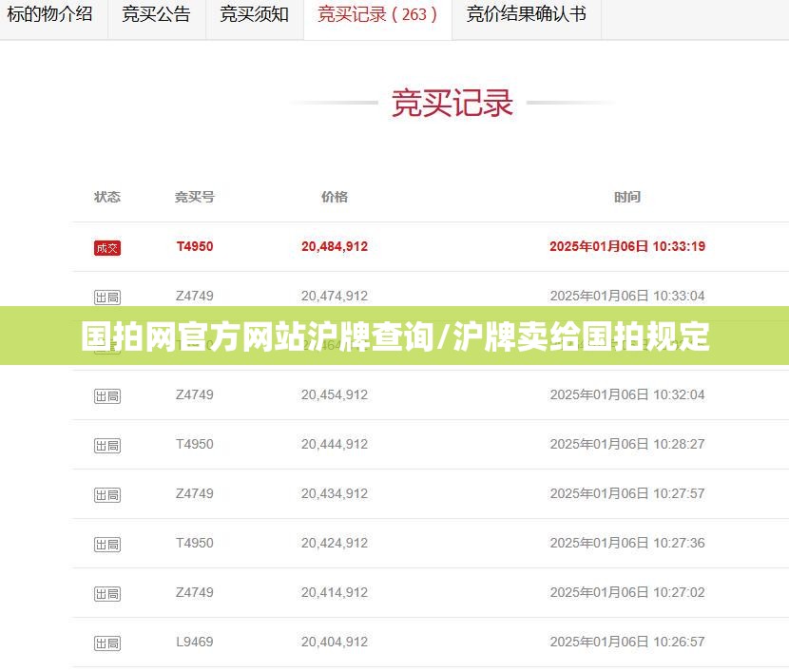Click bidder T4950 in the 20,424,912 row

(x=195, y=543)
